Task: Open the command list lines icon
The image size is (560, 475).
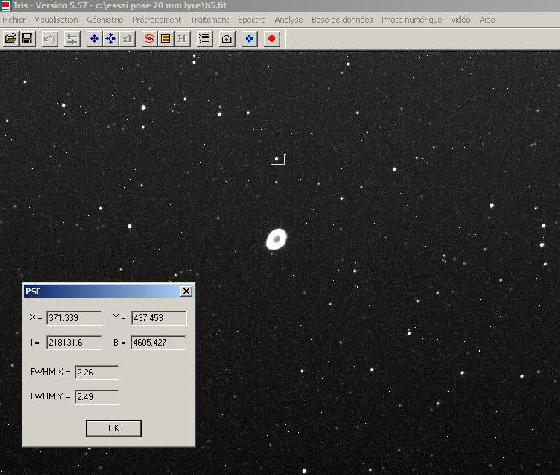Action: pyautogui.click(x=205, y=39)
